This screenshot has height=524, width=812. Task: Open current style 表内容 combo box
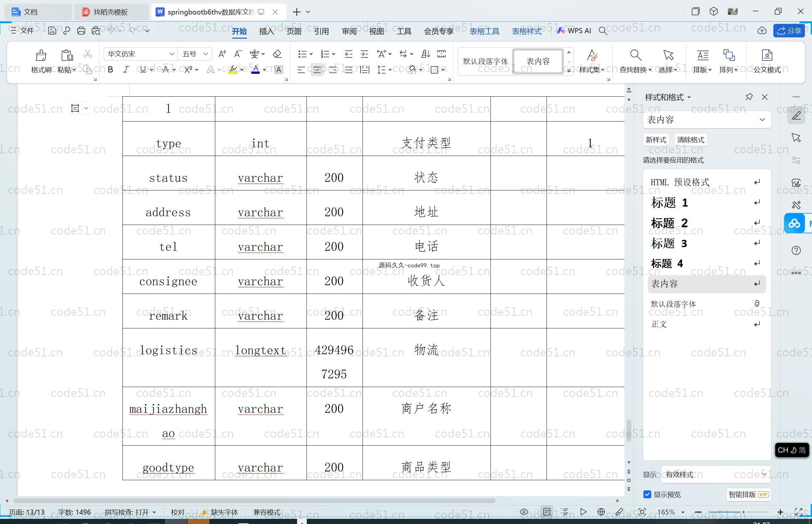click(x=707, y=120)
